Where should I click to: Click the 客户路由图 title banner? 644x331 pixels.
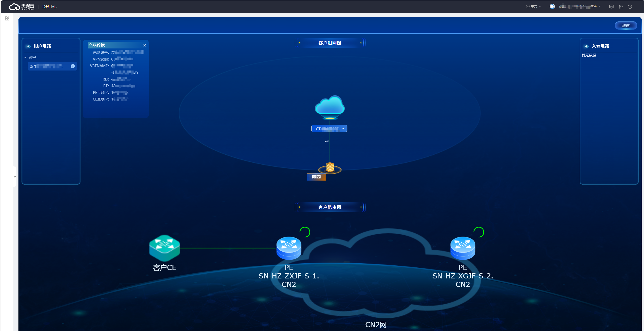[x=330, y=207]
